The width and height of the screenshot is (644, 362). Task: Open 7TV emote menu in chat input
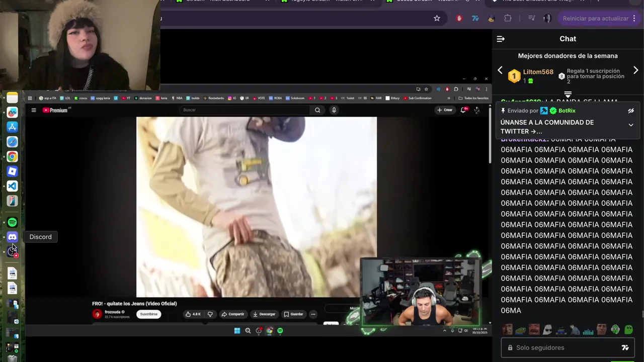[625, 347]
